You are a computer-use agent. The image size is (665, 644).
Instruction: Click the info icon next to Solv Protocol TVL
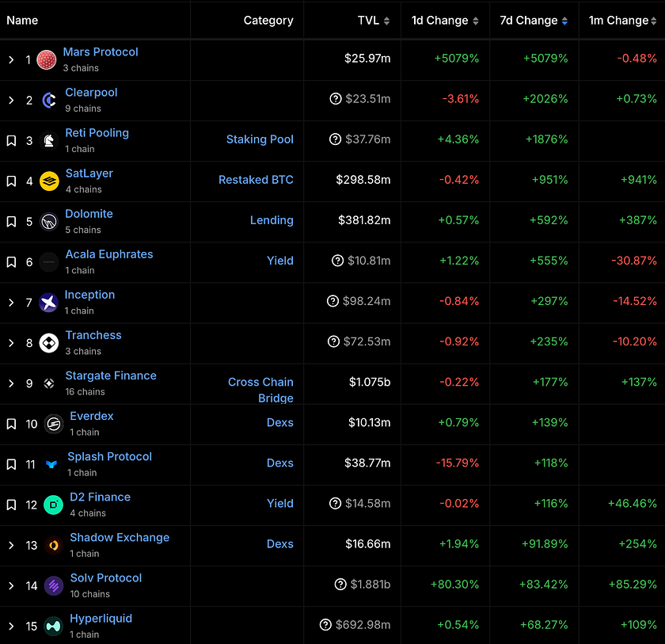click(x=340, y=584)
